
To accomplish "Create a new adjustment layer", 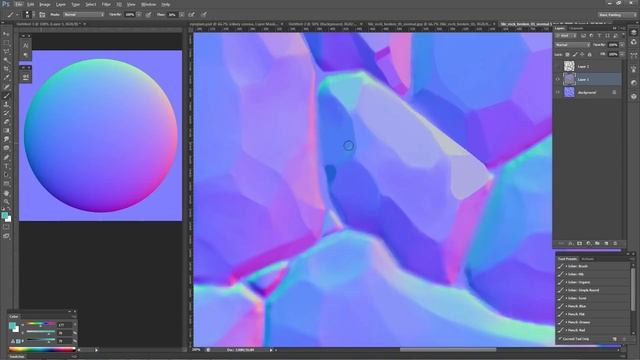I will [x=588, y=244].
